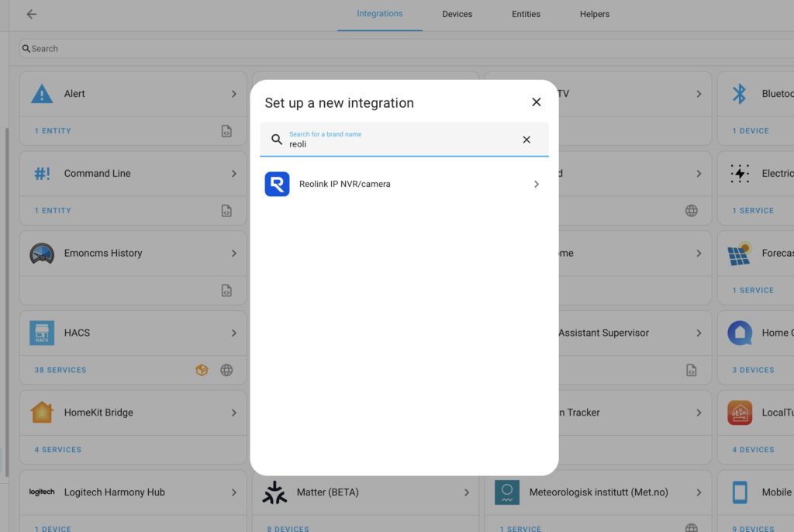This screenshot has width=794, height=532.
Task: Open HomeKit Bridge 4 SERVICES link
Action: (x=57, y=450)
